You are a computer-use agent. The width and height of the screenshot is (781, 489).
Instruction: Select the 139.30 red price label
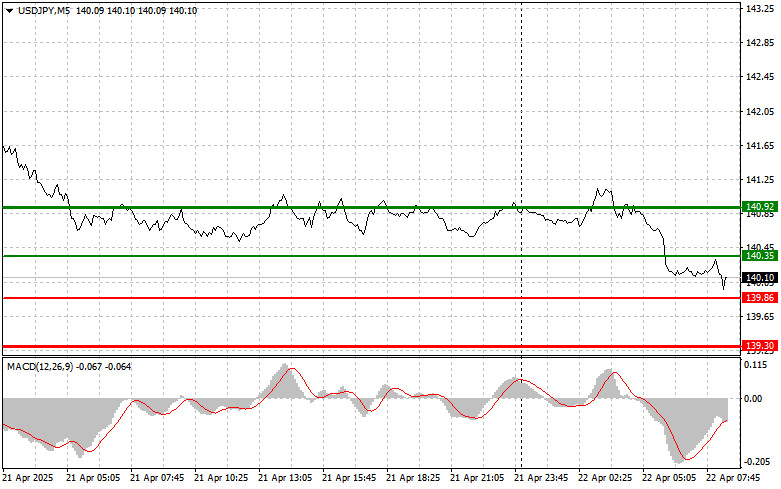760,346
